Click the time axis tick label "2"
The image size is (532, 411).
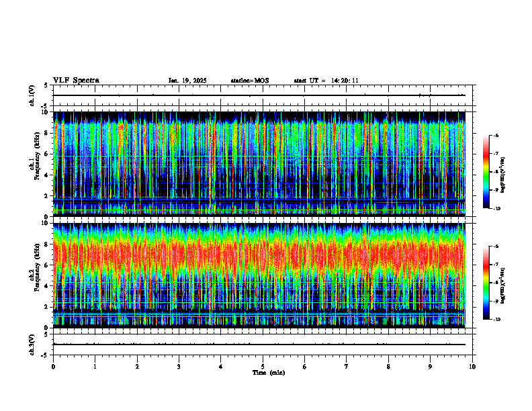[137, 367]
